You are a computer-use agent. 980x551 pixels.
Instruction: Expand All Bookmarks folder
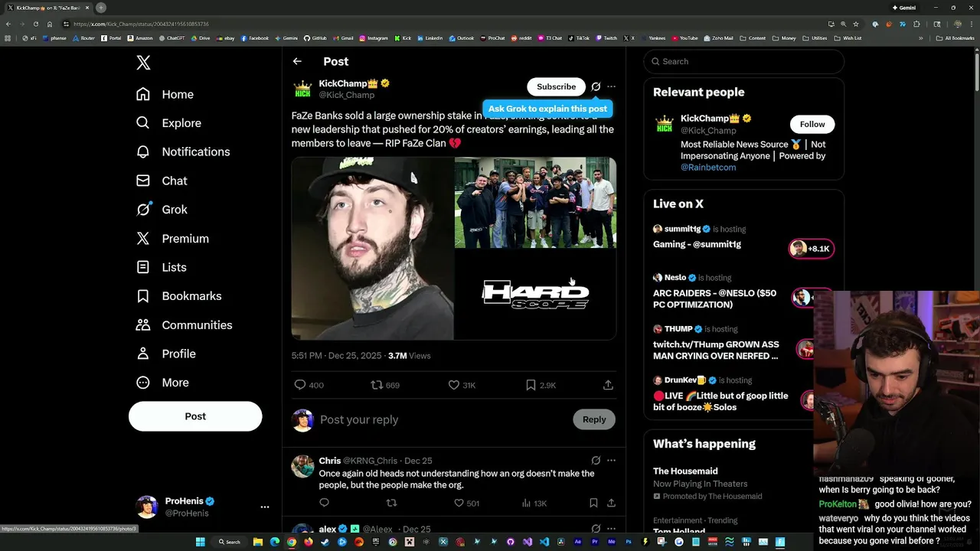coord(955,38)
